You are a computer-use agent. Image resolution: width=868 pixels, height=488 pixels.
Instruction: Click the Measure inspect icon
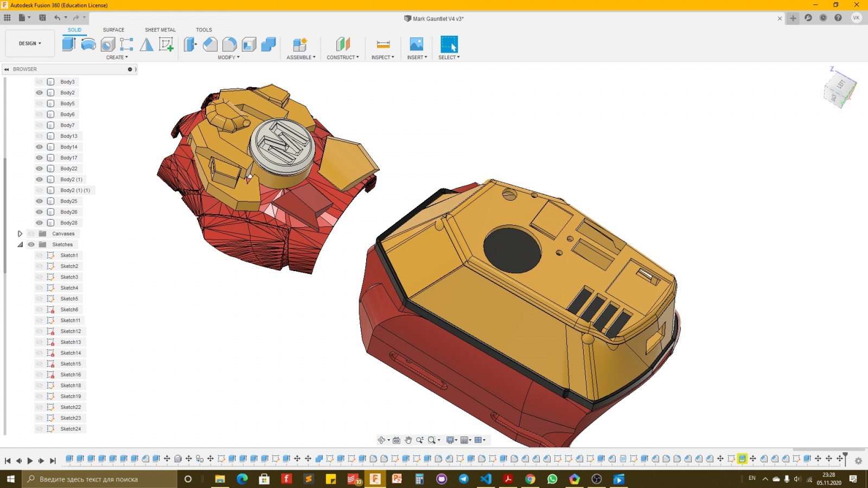(383, 44)
